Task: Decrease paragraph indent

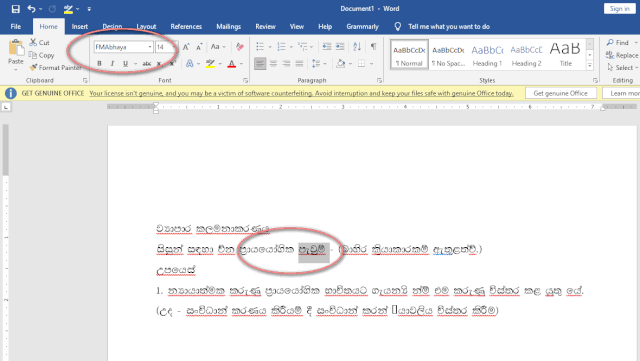Action: pos(327,47)
